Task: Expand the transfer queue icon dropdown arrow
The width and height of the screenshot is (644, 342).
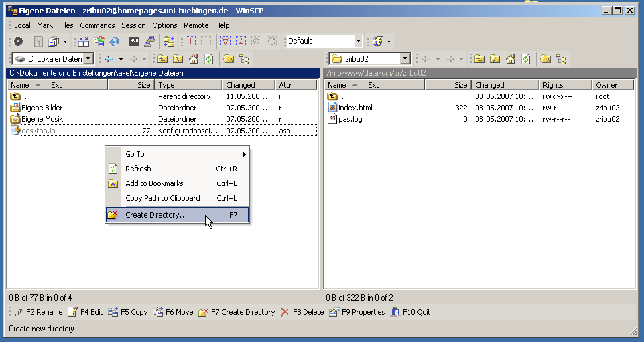Action: click(65, 41)
